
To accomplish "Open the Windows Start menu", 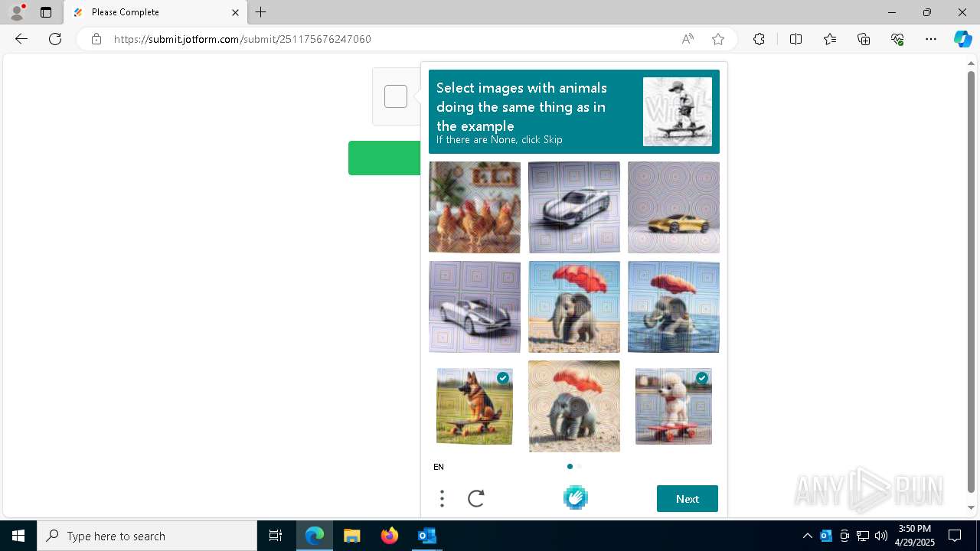I will coord(18,536).
